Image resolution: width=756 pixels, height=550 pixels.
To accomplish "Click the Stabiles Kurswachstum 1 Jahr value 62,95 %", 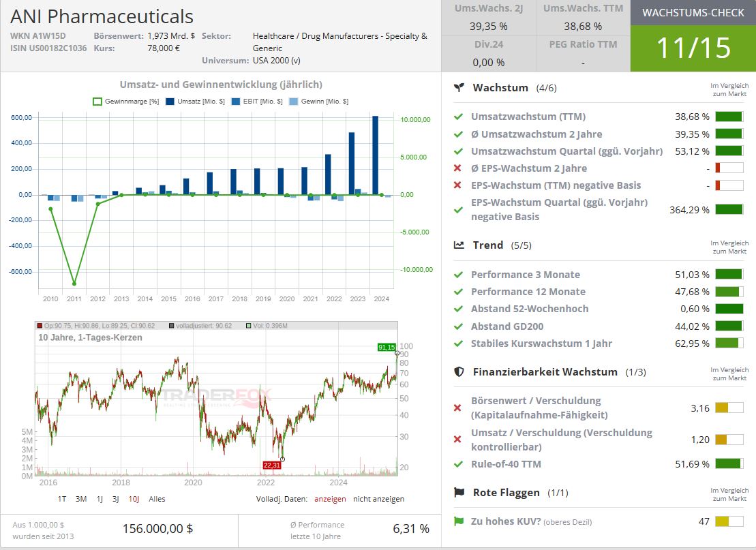I will 693,343.
